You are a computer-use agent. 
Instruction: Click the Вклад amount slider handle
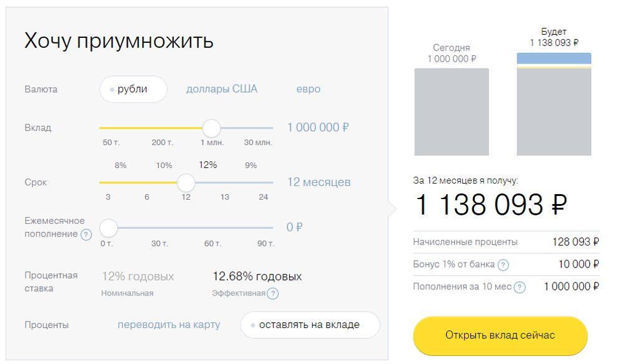212,128
